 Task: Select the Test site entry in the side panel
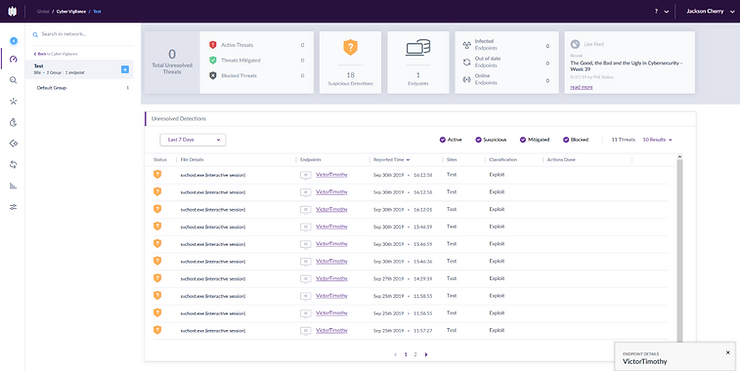click(79, 69)
